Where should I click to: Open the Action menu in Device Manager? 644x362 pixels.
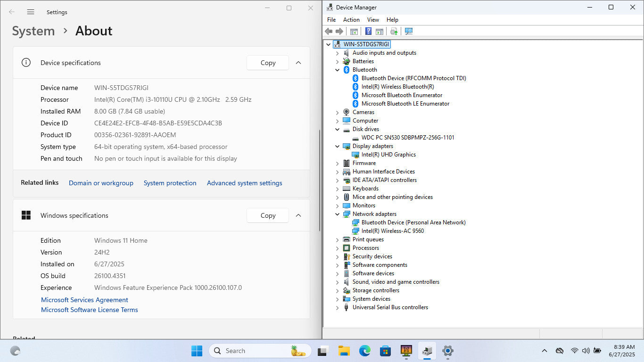[351, 20]
